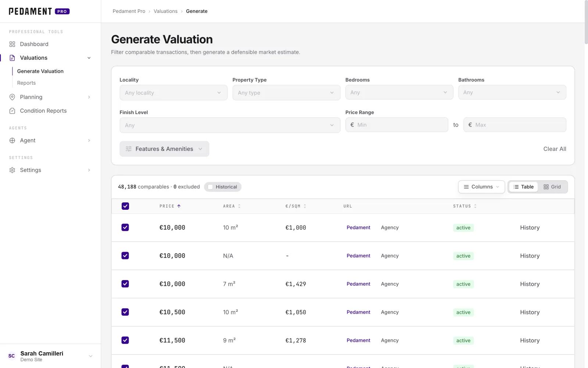Screen dimensions: 588x368
Task: Click the Planning map pin icon
Action: tap(12, 97)
